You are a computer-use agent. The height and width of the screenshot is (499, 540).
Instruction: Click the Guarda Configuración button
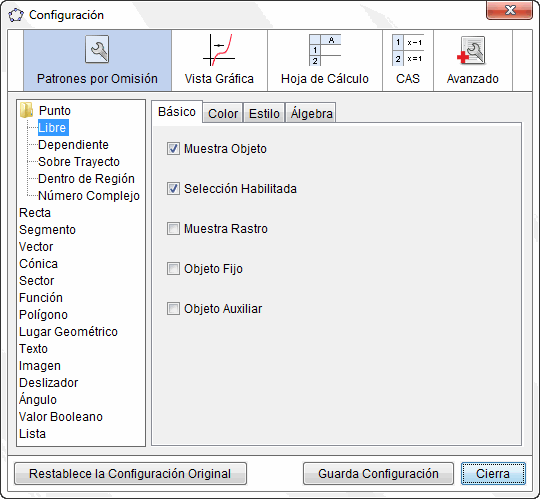coord(378,474)
